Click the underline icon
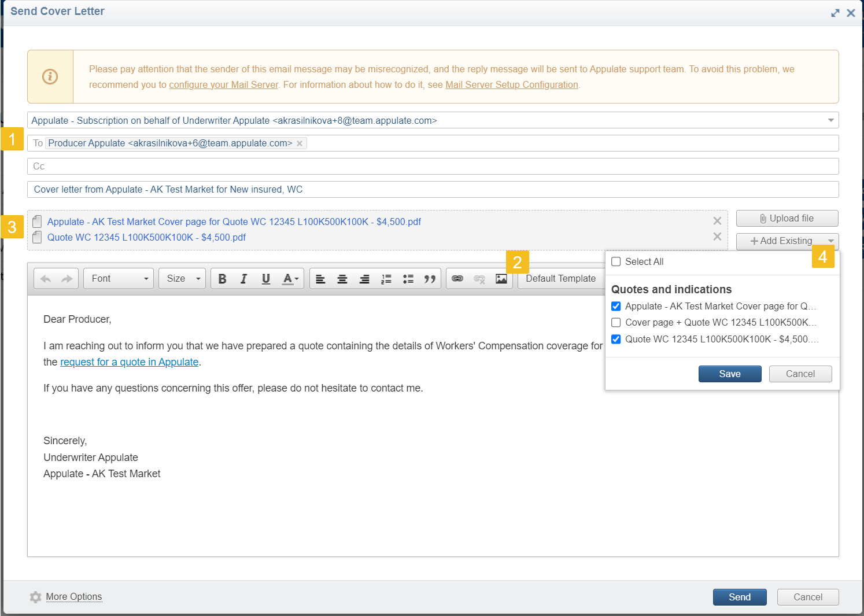Screen dimensions: 864x616 pos(266,279)
